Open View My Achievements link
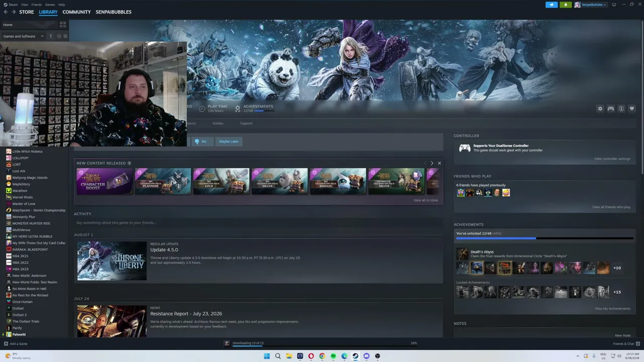Image resolution: width=644 pixels, height=362 pixels. pyautogui.click(x=612, y=309)
